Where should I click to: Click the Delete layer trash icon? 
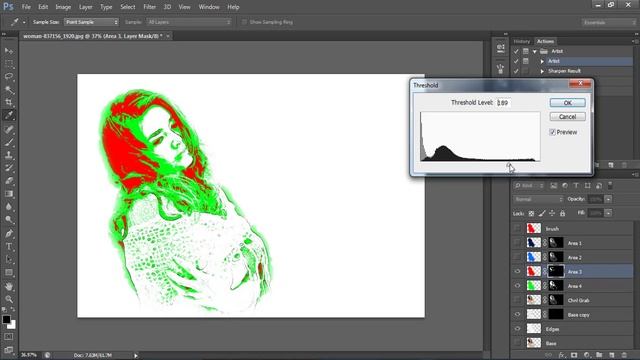(x=624, y=356)
